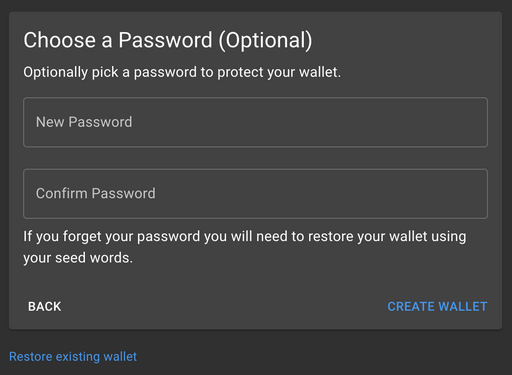This screenshot has height=375, width=512.
Task: Switch to restoring a wallet instead
Action: click(x=73, y=357)
